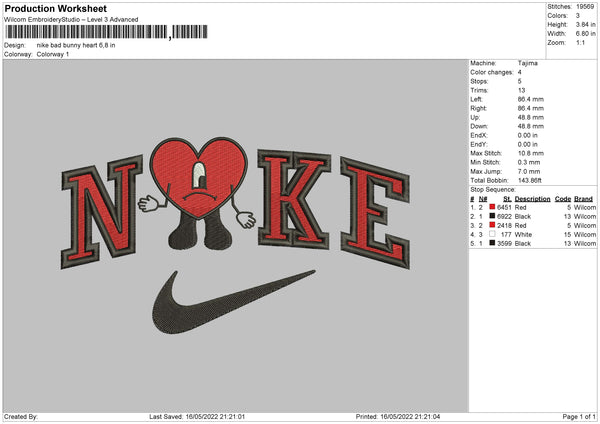This screenshot has width=600, height=424.
Task: Click the 'Up:' measurement label
Action: pos(475,117)
